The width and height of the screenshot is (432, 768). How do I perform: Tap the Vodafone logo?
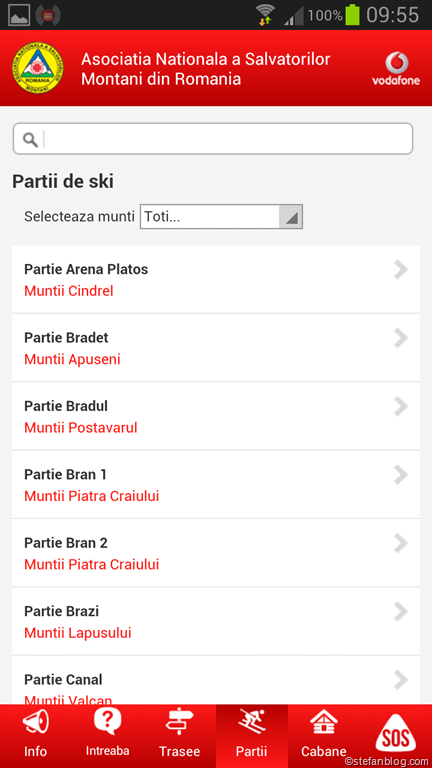pos(396,69)
